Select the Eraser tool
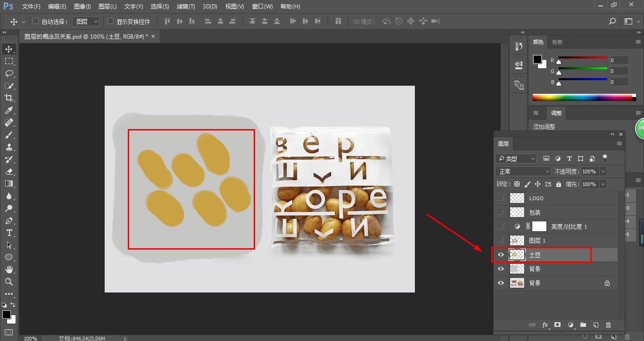The width and height of the screenshot is (644, 341). (x=9, y=171)
